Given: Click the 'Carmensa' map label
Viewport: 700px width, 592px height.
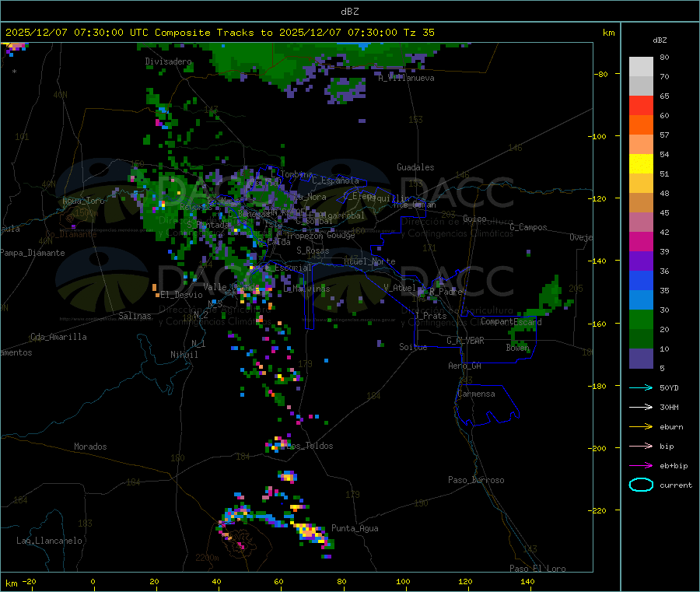Looking at the screenshot, I should tap(476, 394).
